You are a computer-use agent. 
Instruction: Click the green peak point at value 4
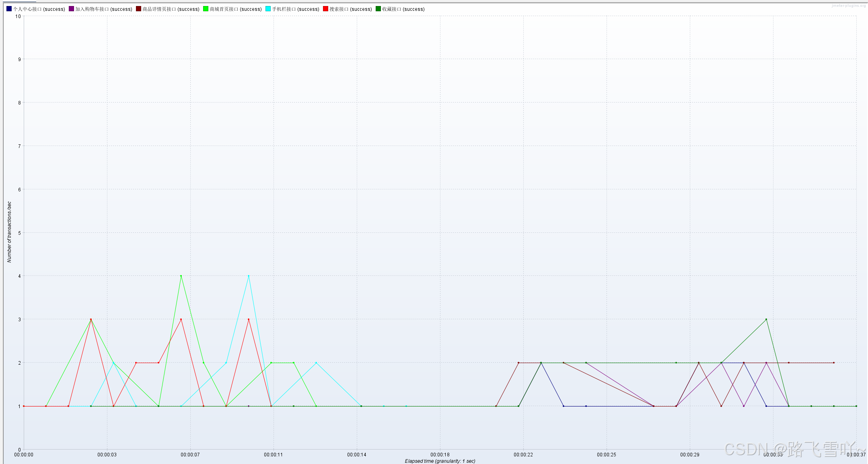pyautogui.click(x=181, y=276)
